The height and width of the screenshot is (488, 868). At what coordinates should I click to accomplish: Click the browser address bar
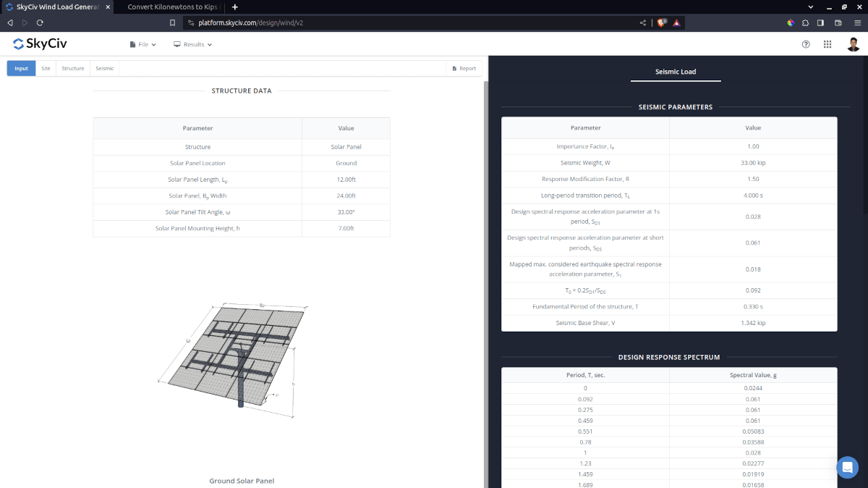[x=289, y=22]
